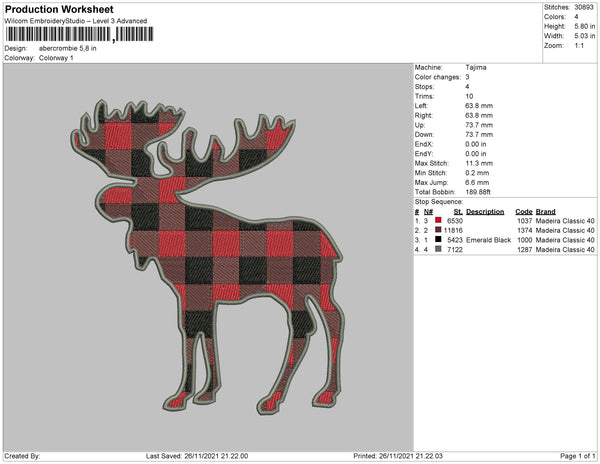Click the Max Stitch value 11.3 mm
The width and height of the screenshot is (600, 464).
point(479,163)
